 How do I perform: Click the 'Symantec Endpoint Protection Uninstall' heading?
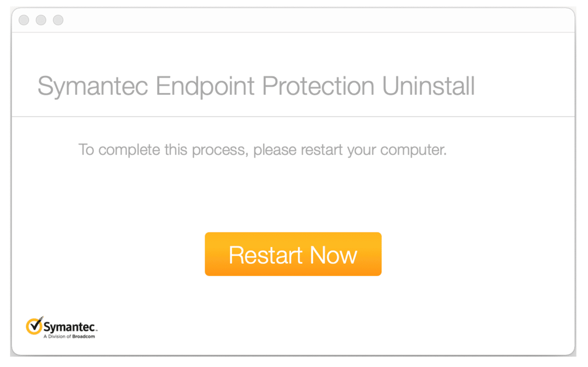(x=256, y=86)
